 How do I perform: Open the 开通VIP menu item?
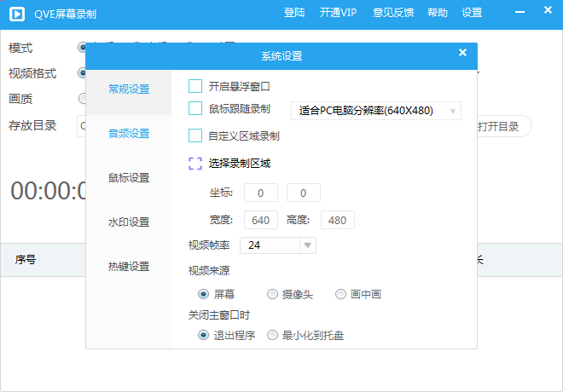[339, 13]
